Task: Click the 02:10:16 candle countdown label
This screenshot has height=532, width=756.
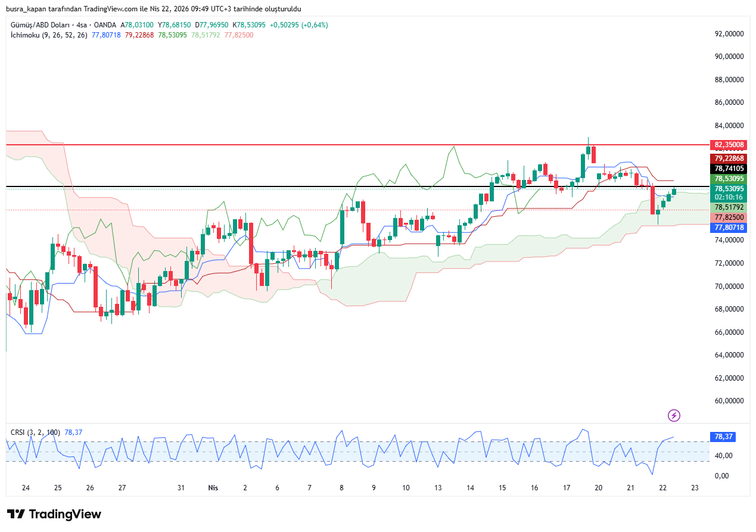Action: pos(729,197)
